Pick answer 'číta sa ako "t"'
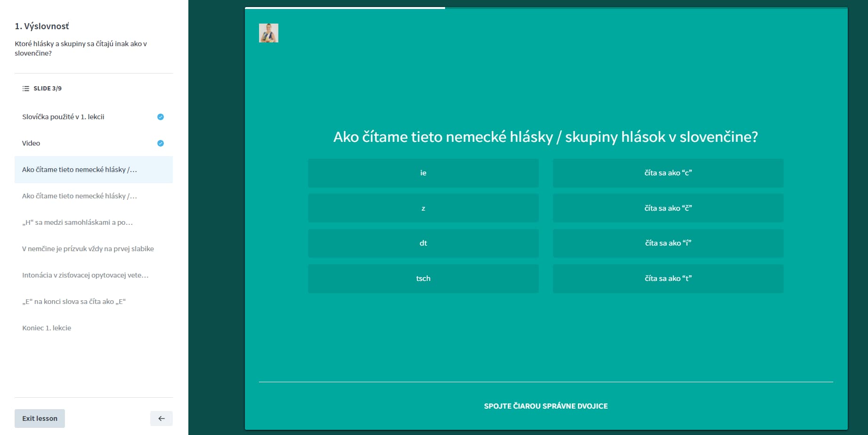Viewport: 868px width, 435px height. click(668, 279)
